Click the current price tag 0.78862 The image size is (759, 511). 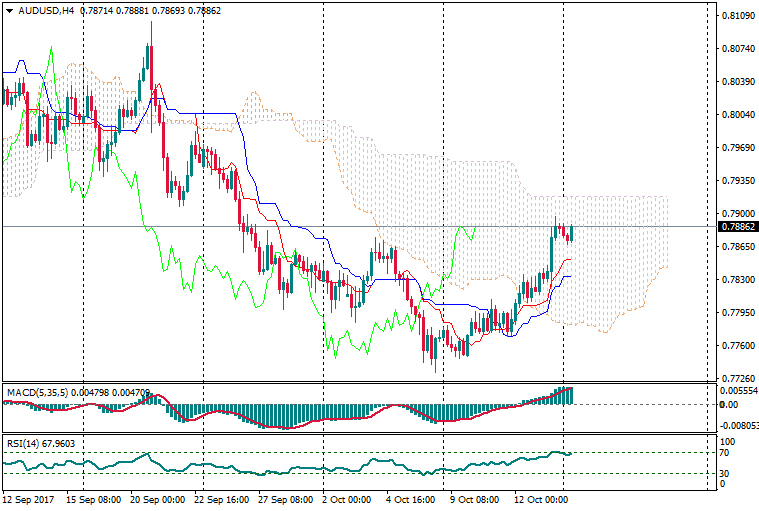click(737, 227)
